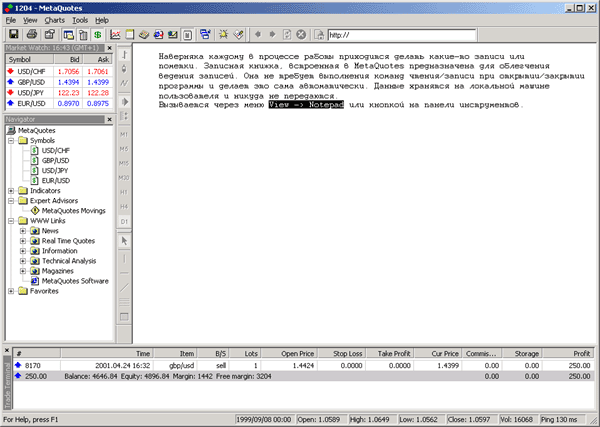
Task: Click the yellow sun toolbar icon
Action: 223,35
